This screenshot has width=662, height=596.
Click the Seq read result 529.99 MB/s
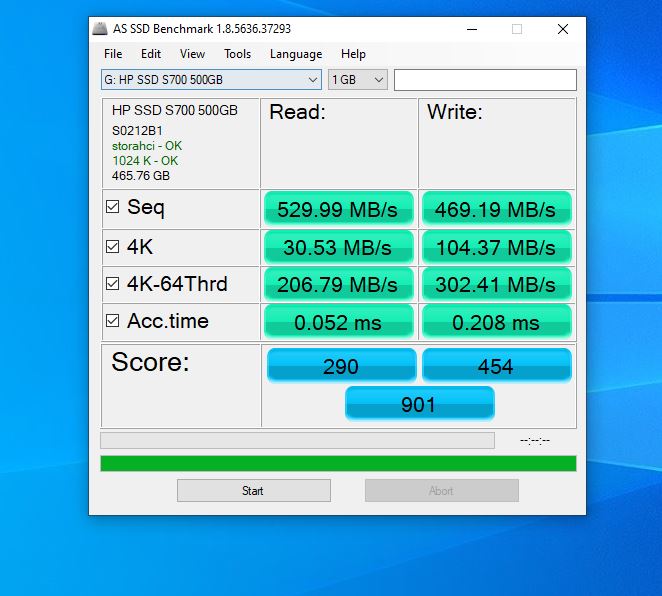click(339, 209)
